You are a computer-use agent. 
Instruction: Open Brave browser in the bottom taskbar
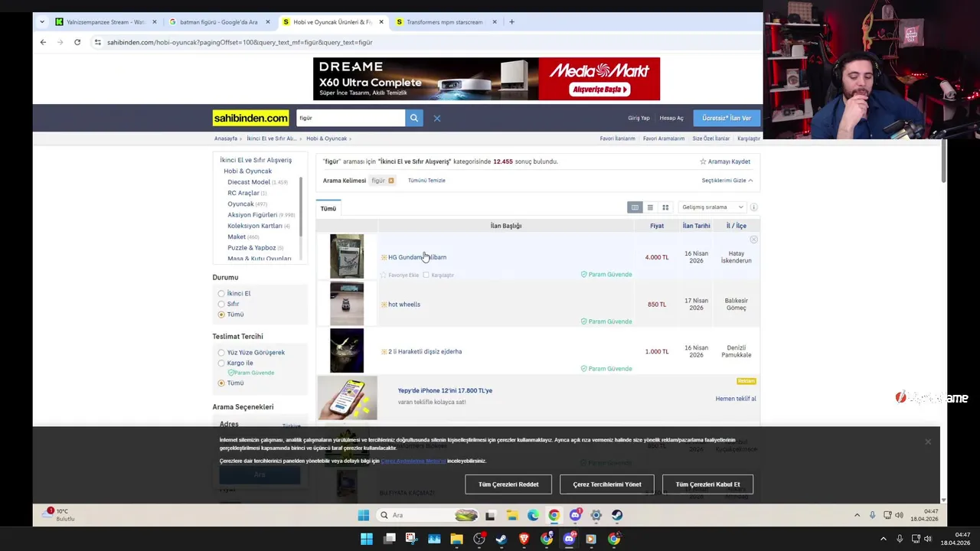pyautogui.click(x=524, y=539)
